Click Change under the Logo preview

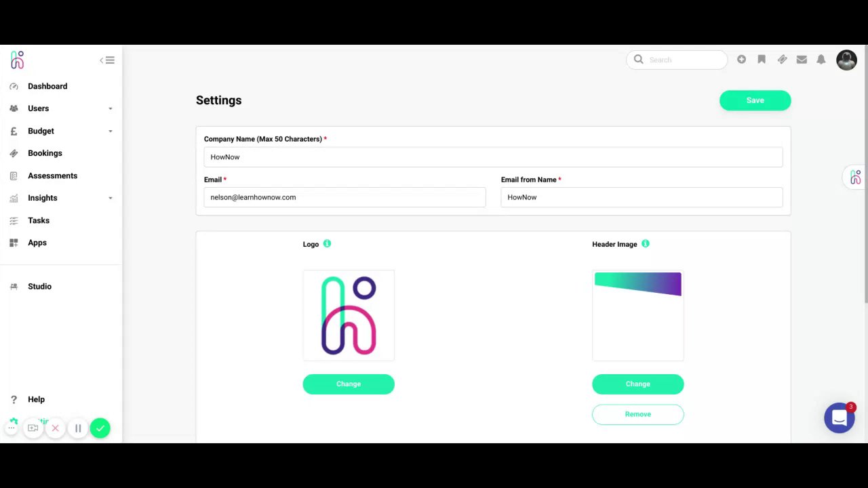tap(349, 384)
